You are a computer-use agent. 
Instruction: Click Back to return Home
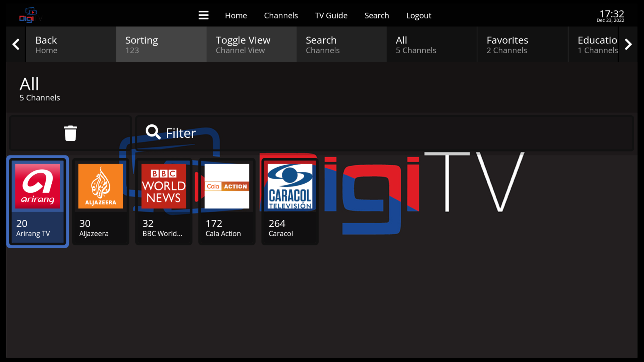pos(70,44)
